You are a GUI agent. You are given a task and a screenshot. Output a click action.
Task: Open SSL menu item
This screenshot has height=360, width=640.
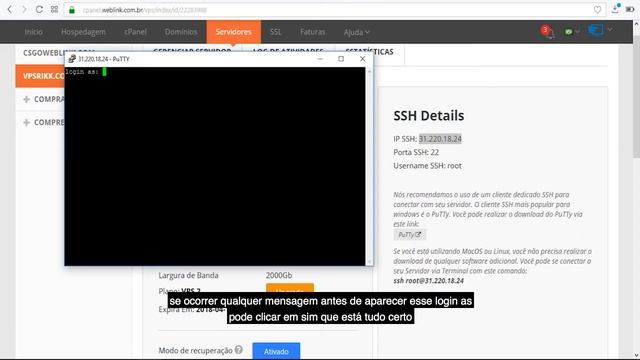[x=276, y=32]
